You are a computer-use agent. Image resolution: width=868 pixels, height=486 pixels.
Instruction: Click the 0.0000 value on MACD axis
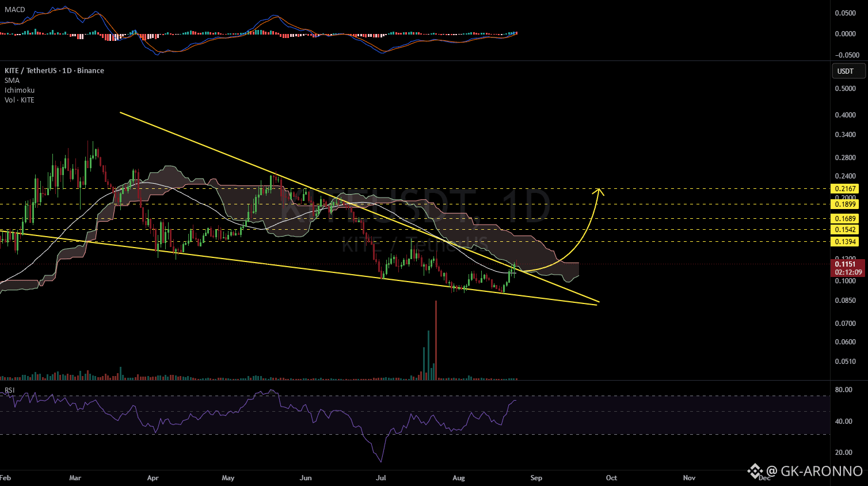[846, 34]
